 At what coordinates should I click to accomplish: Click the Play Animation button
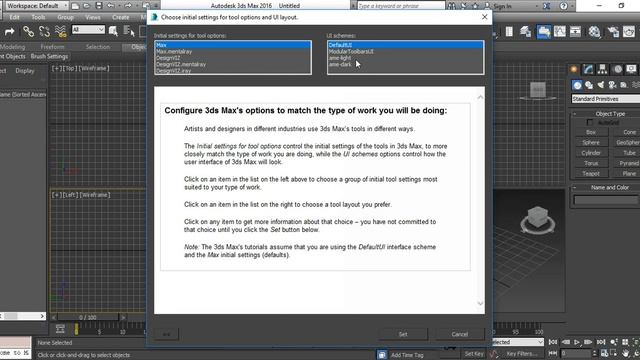coord(577,342)
